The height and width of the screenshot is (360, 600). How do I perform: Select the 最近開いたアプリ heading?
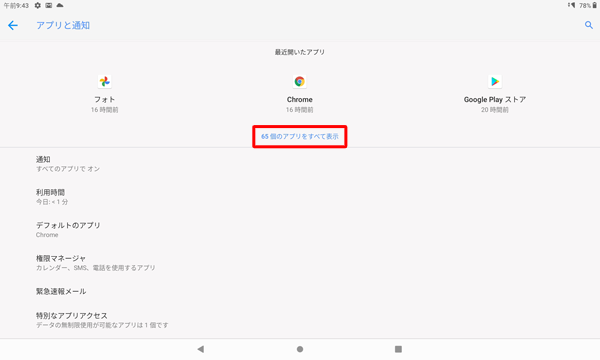(x=300, y=52)
